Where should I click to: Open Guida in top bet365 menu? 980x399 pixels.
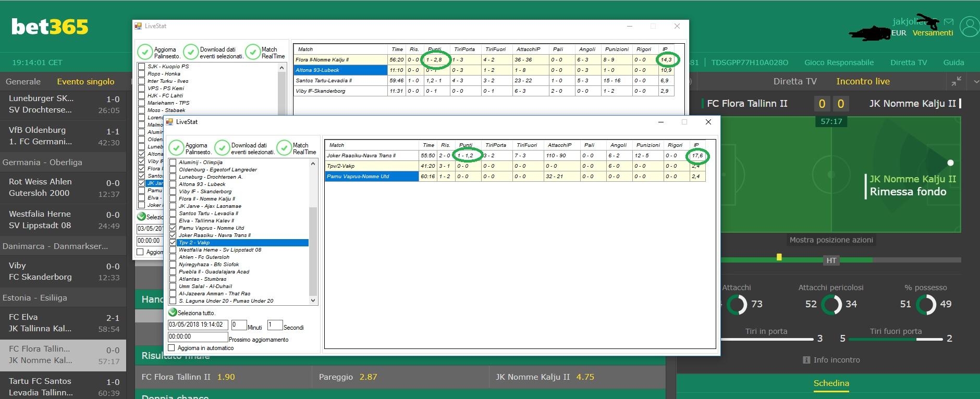(953, 63)
